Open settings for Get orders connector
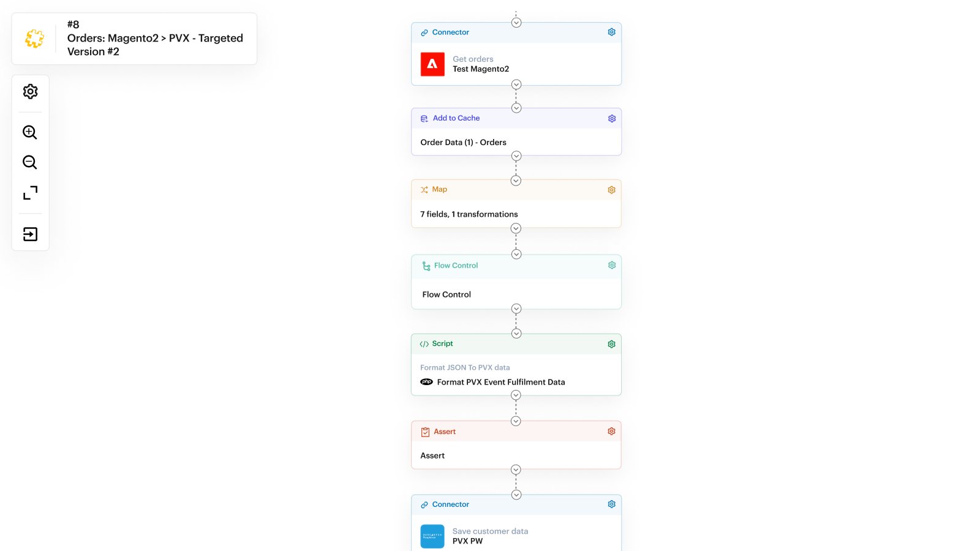 pyautogui.click(x=611, y=32)
